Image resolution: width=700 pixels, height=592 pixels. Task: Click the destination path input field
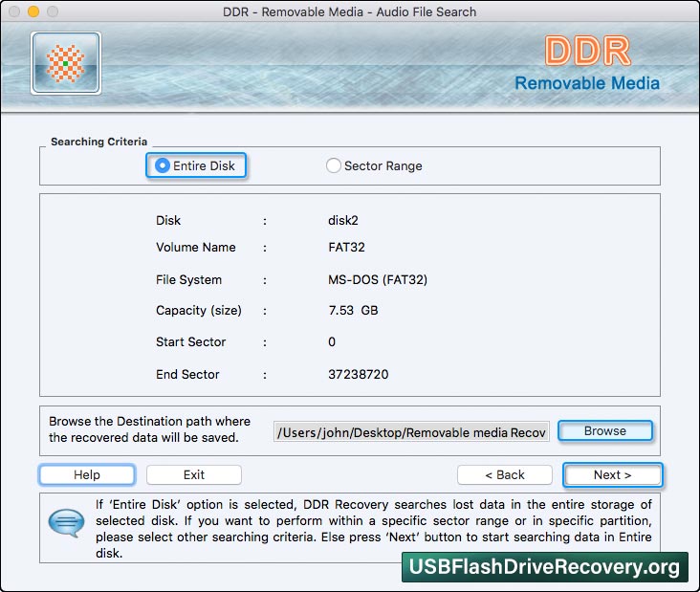(411, 432)
